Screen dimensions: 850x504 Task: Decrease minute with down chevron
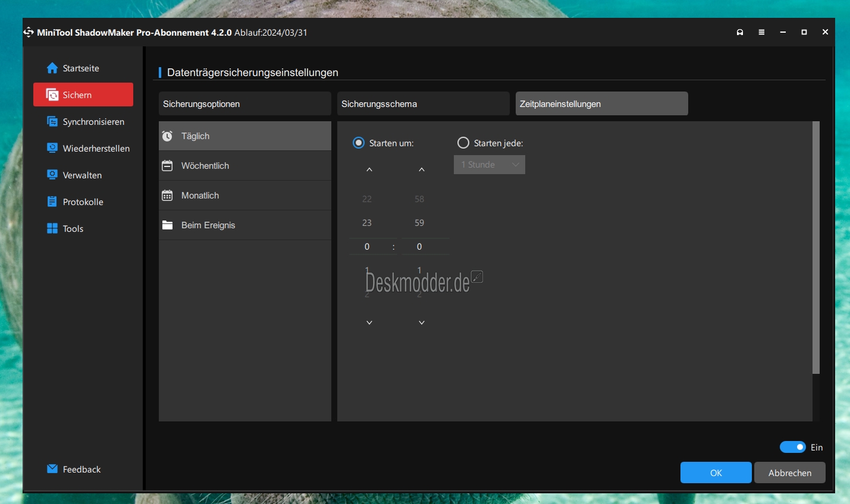pos(422,323)
